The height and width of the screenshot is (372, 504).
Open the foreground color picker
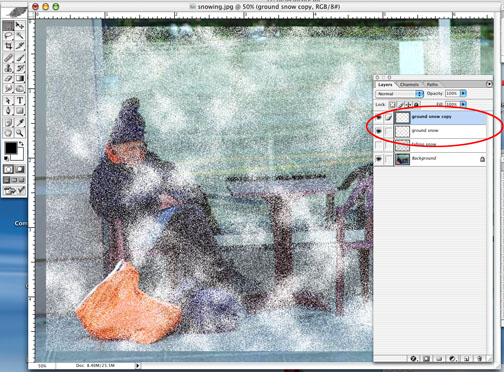(x=10, y=148)
